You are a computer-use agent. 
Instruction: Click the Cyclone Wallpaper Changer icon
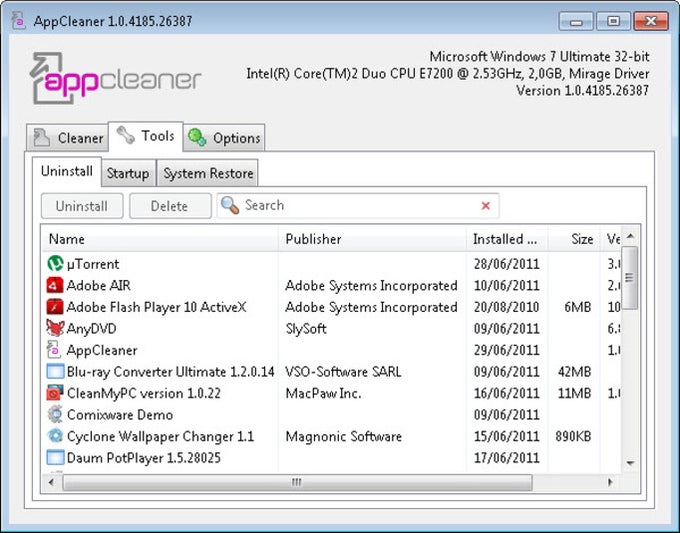55,436
